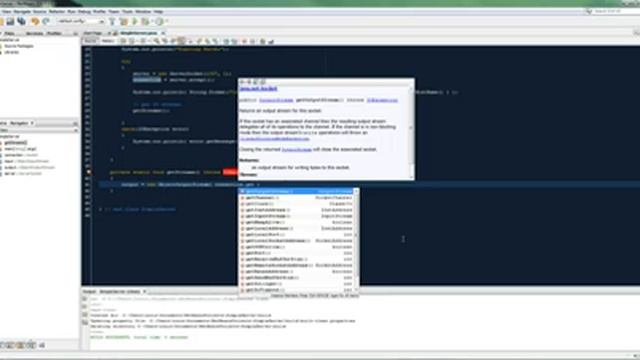
Task: Click Javadoc popup forward arrow icon
Action: click(x=249, y=82)
